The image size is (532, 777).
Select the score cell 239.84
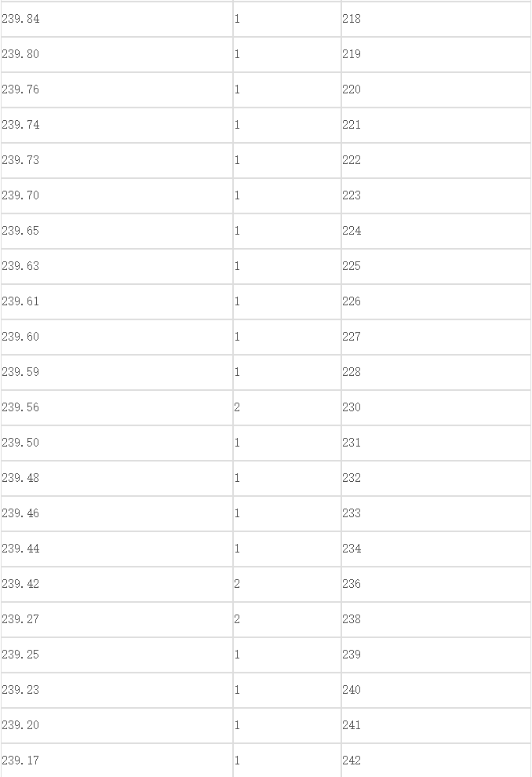pos(117,19)
